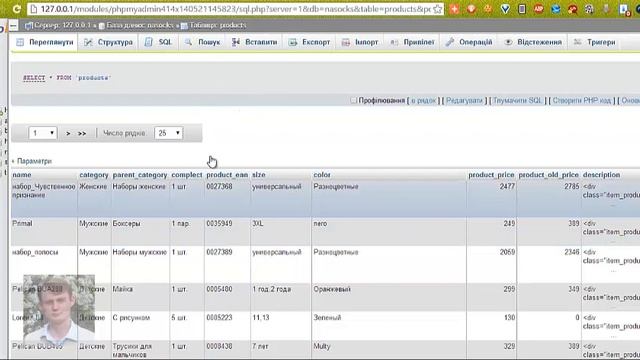The width and height of the screenshot is (640, 360).
Task: Select the name cell Primal
Action: pyautogui.click(x=22, y=224)
